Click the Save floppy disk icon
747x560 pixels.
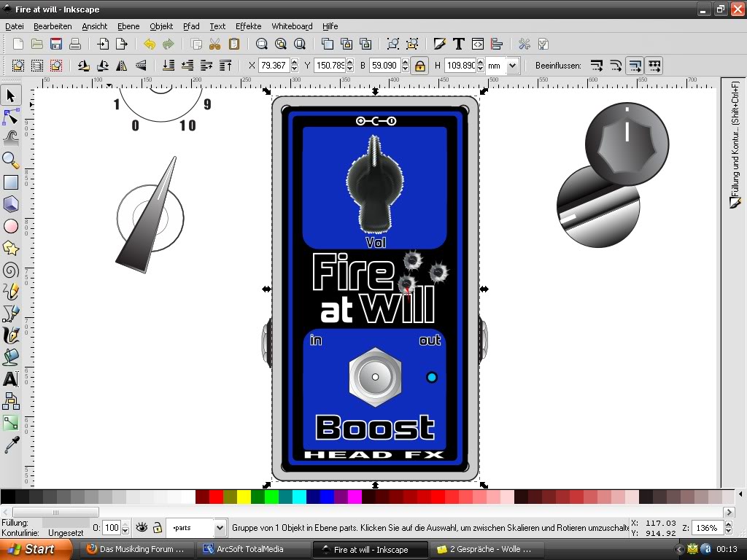point(56,44)
